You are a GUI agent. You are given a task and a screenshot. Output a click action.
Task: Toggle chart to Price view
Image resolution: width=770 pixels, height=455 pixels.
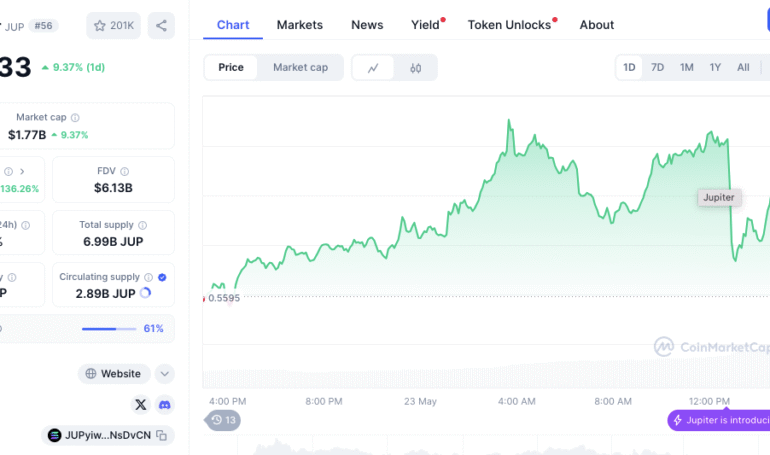point(231,68)
